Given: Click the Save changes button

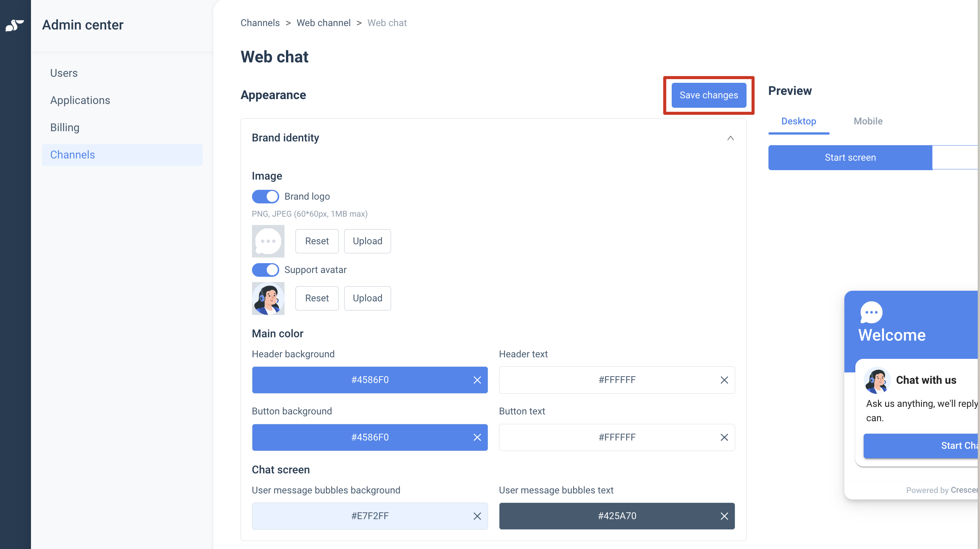Looking at the screenshot, I should (x=708, y=95).
